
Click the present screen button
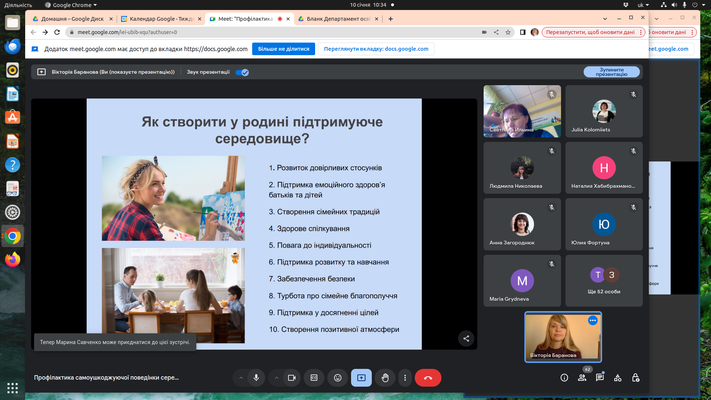(x=361, y=378)
